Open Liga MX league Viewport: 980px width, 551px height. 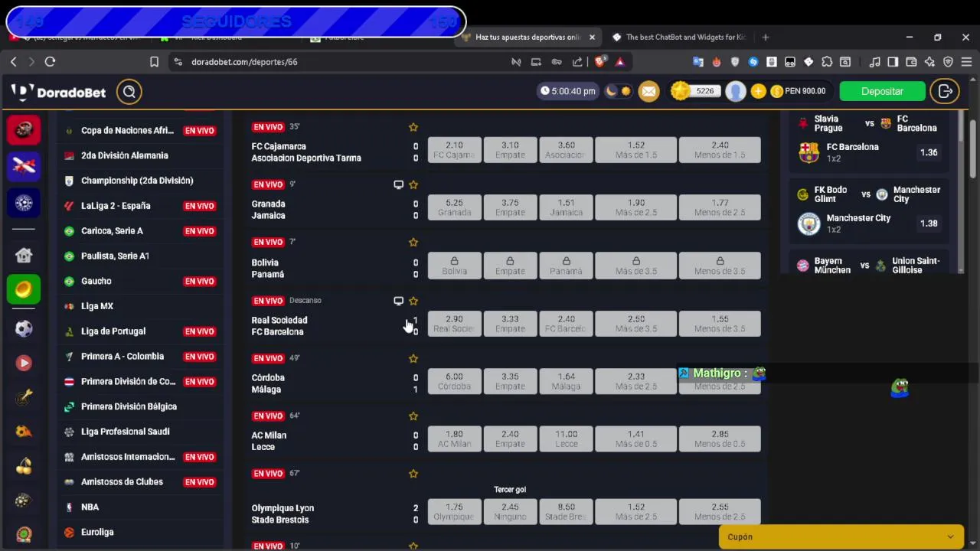pyautogui.click(x=139, y=306)
